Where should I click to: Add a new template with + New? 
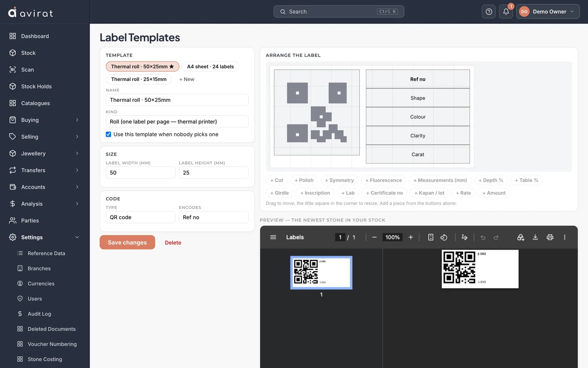(187, 79)
